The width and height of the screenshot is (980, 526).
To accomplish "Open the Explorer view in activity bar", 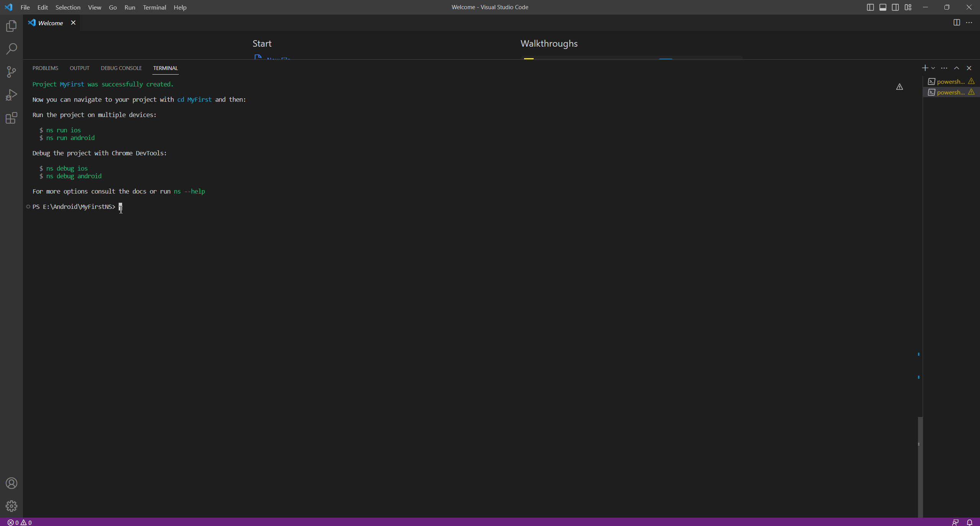I will [11, 26].
